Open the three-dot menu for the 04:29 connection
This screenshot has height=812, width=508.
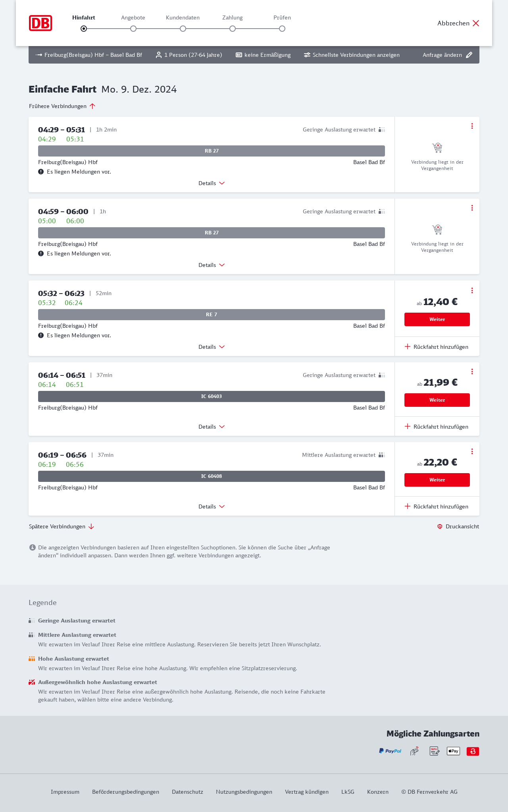472,126
